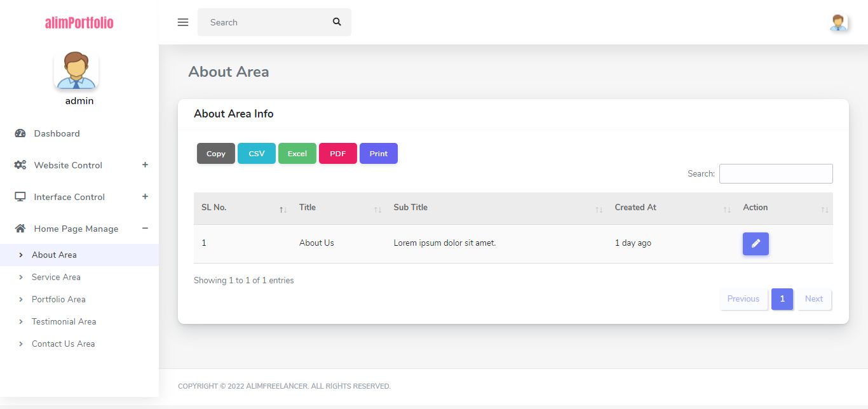This screenshot has height=409, width=868.
Task: Click the Home Page Manage house icon
Action: coord(20,229)
